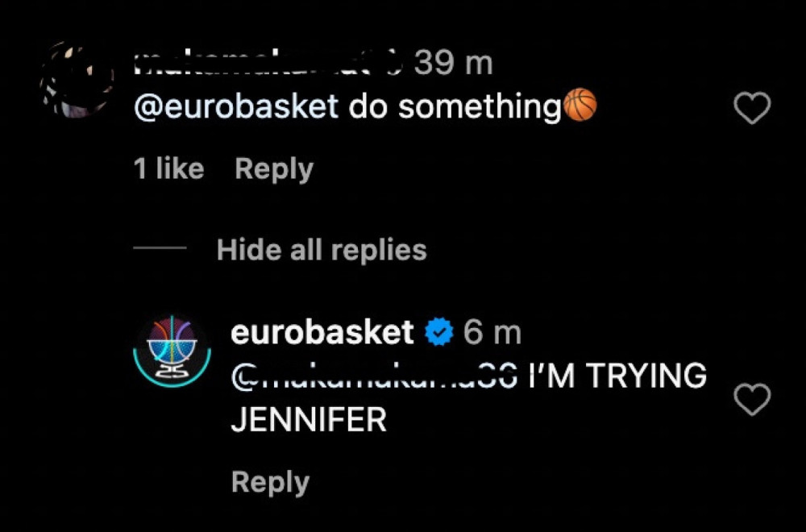Image resolution: width=806 pixels, height=532 pixels.
Task: Like the "do something" comment with heart
Action: click(x=753, y=108)
